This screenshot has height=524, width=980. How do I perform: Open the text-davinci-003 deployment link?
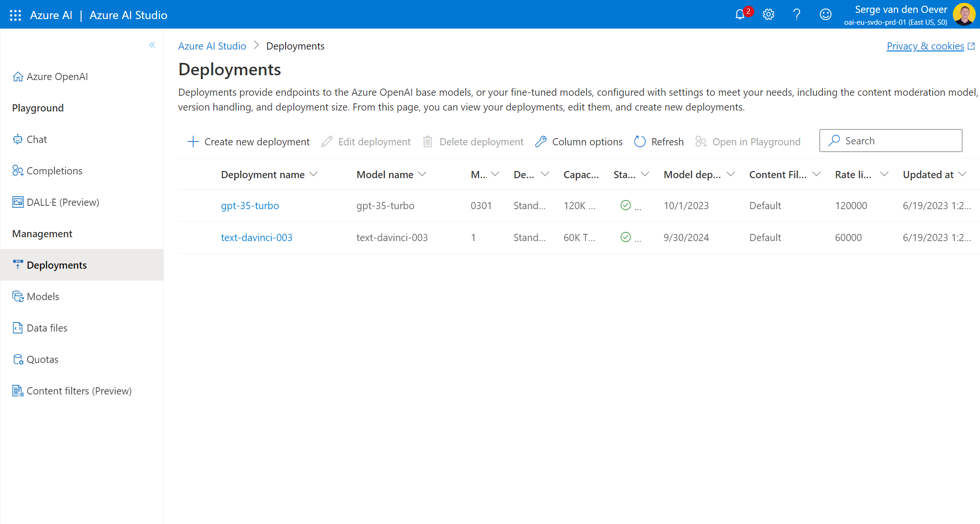tap(257, 237)
